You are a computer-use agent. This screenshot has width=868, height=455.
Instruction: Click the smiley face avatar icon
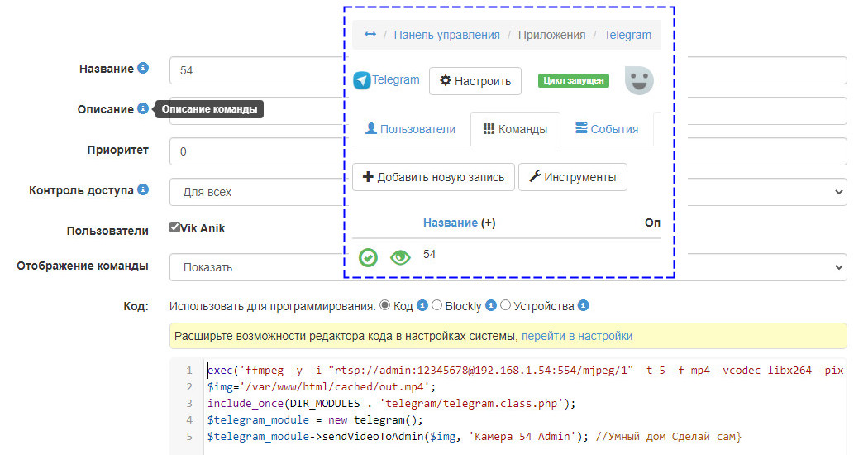click(x=639, y=80)
